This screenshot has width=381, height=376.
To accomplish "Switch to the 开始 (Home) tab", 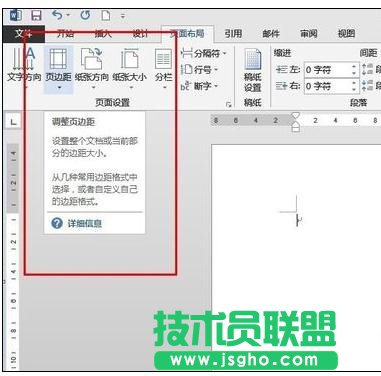I will pos(65,33).
